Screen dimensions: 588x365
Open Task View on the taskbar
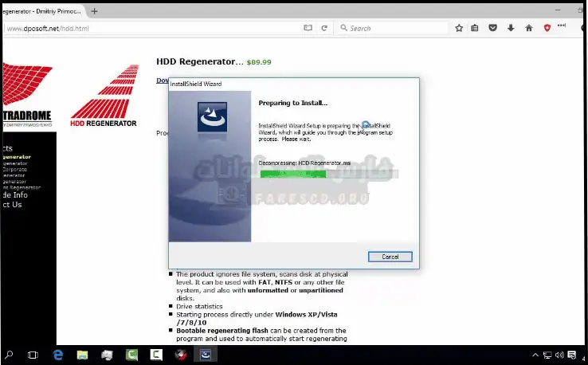tap(33, 354)
